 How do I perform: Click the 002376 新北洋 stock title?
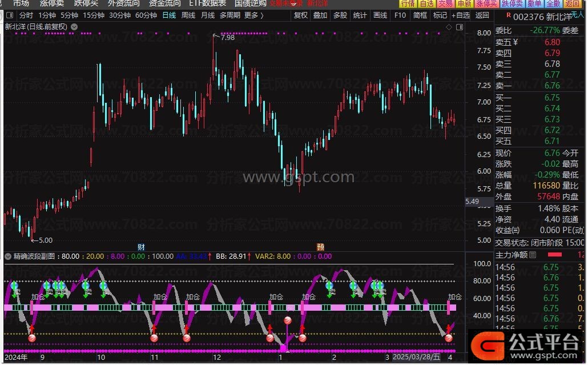pos(542,17)
